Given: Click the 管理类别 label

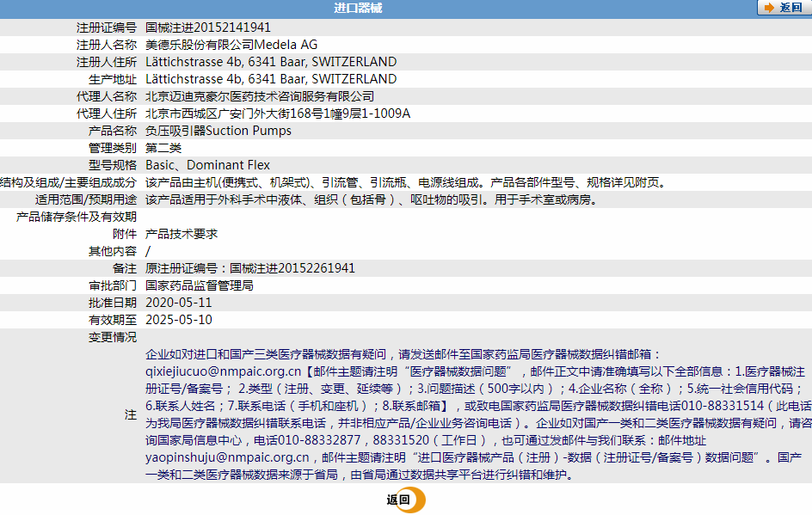Looking at the screenshot, I should (113, 148).
